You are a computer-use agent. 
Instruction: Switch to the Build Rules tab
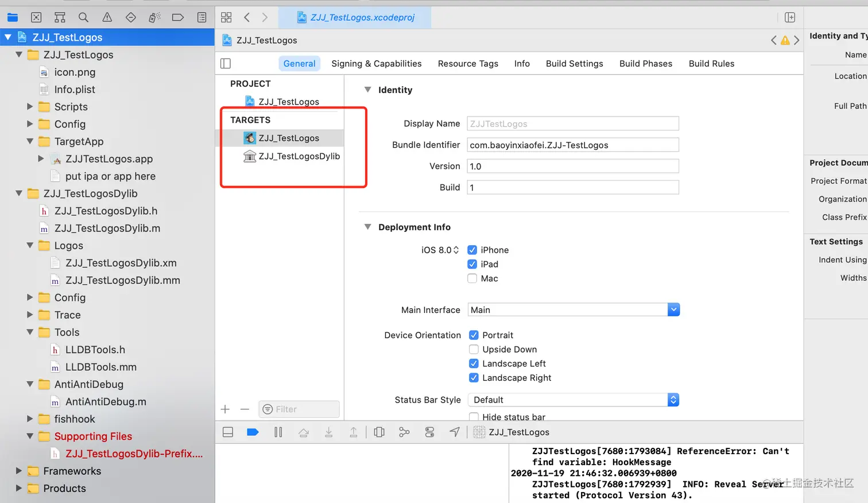[712, 64]
